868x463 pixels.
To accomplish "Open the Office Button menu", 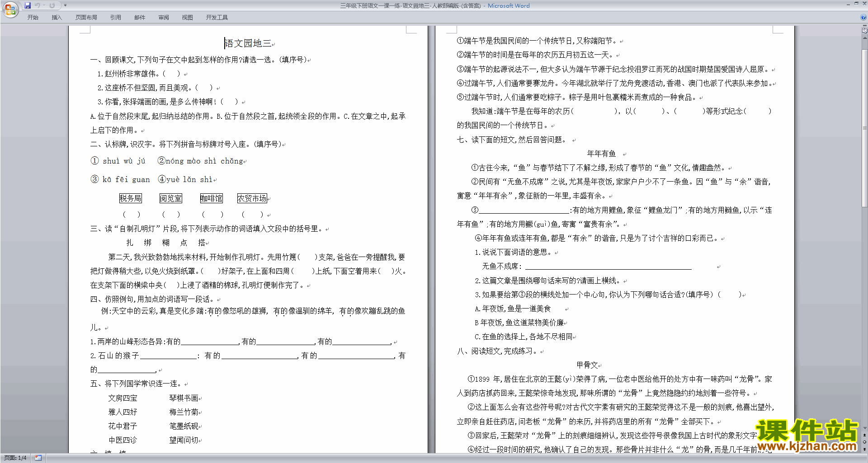I will tap(9, 9).
